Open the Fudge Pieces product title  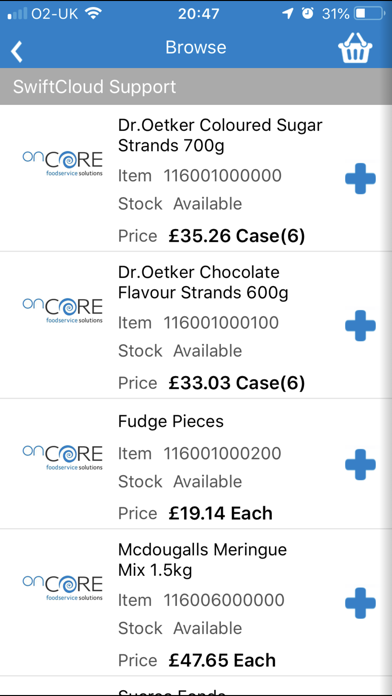(x=171, y=421)
